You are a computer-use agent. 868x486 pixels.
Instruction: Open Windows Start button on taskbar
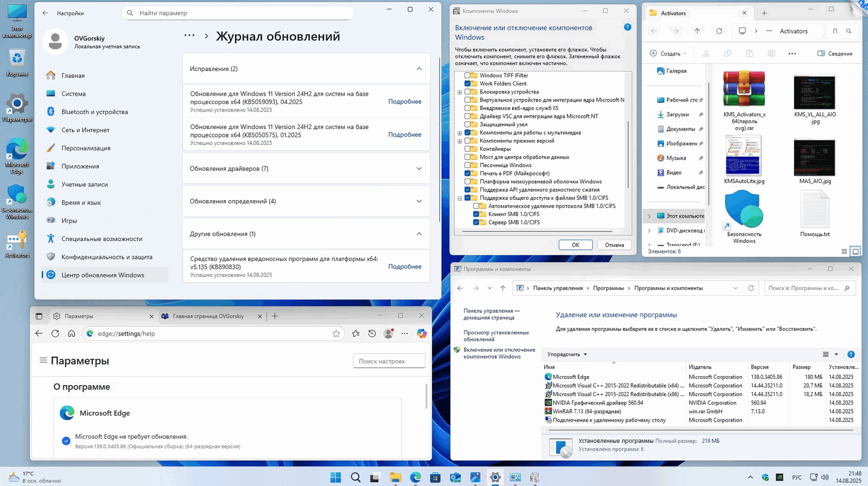pyautogui.click(x=336, y=478)
